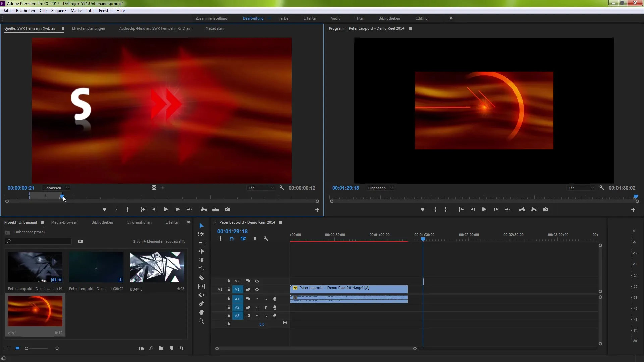
Task: Select the Razor tool
Action: (x=201, y=278)
